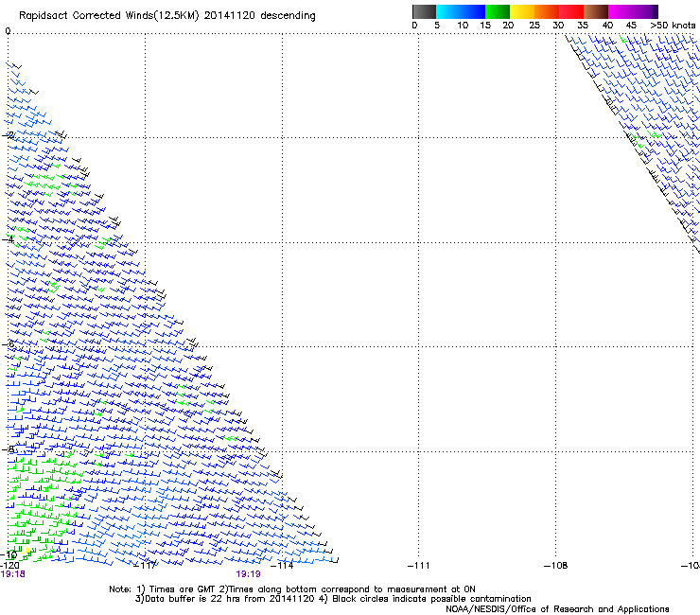The width and height of the screenshot is (700, 615).
Task: Click longitude label '-120' on bottom axis
Action: (x=9, y=566)
